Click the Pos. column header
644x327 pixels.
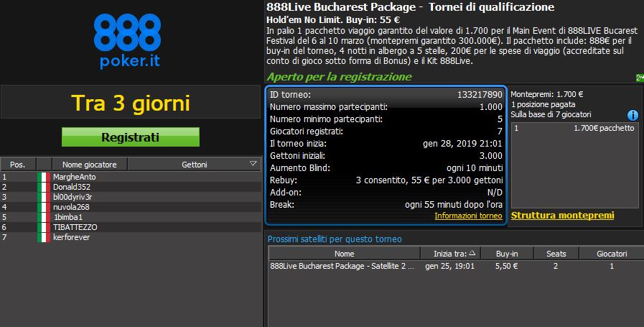pyautogui.click(x=18, y=164)
